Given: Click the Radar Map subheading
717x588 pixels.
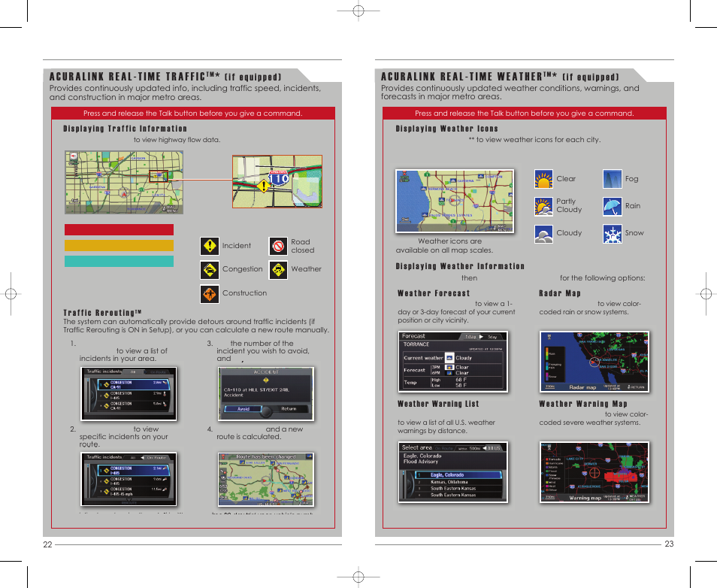Looking at the screenshot, I should tap(560, 293).
